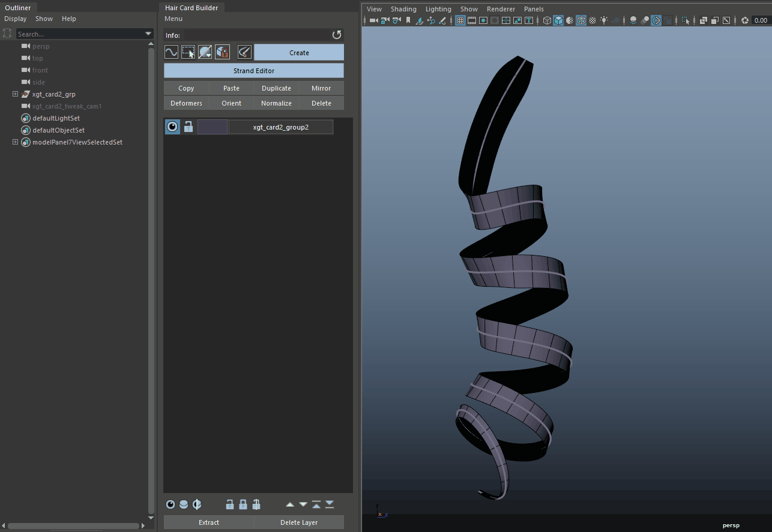Click the xgt_card2_group2 layer color swatch
The image size is (772, 532).
[213, 127]
